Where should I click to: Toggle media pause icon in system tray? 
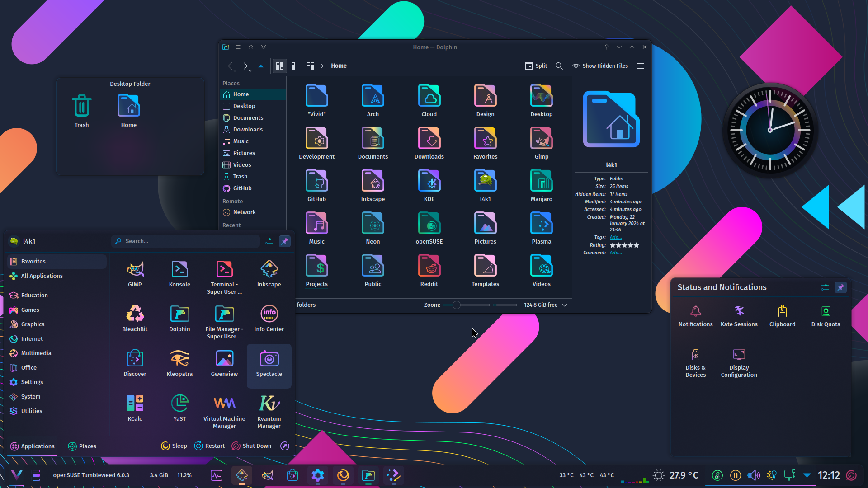click(735, 475)
